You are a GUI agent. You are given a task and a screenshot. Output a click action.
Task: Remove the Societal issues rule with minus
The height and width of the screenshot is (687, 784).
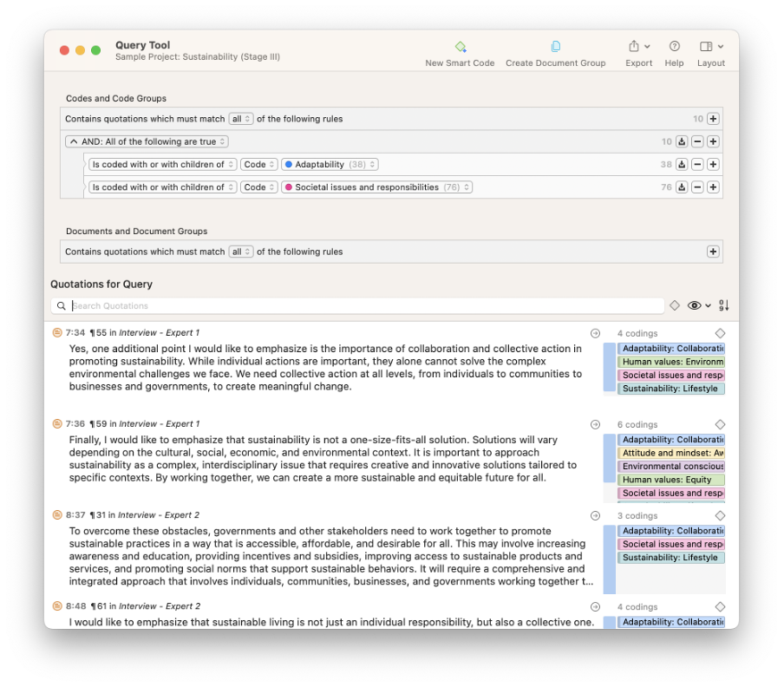click(697, 187)
